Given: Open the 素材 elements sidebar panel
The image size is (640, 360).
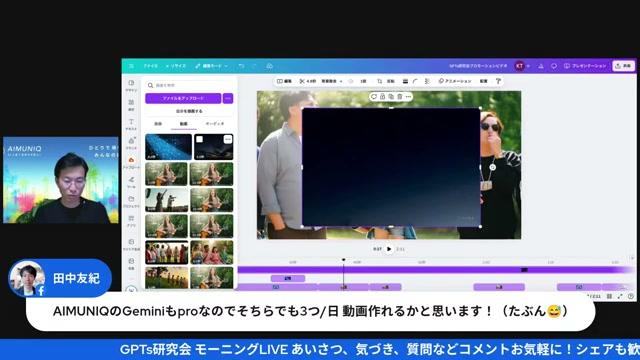Looking at the screenshot, I should pos(131,104).
